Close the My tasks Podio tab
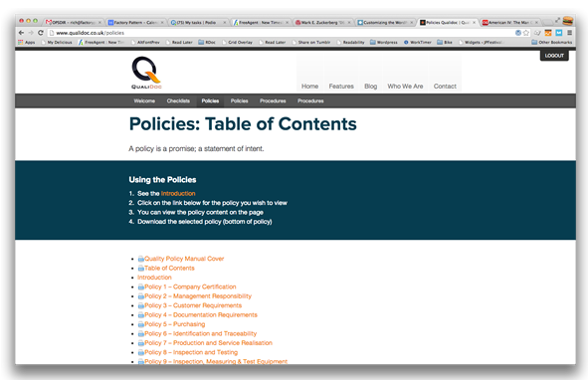Image resolution: width=588 pixels, height=380 pixels. (x=224, y=23)
